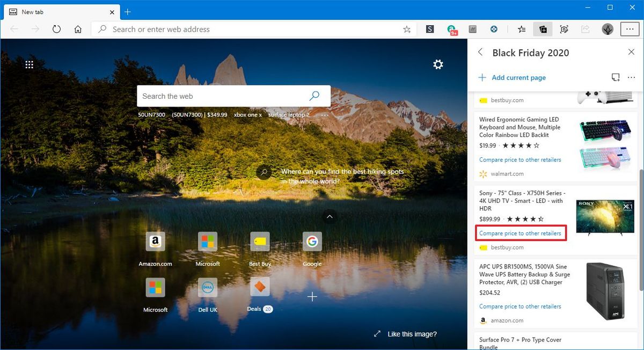Click the Black Friday 2020 collection title

(530, 53)
